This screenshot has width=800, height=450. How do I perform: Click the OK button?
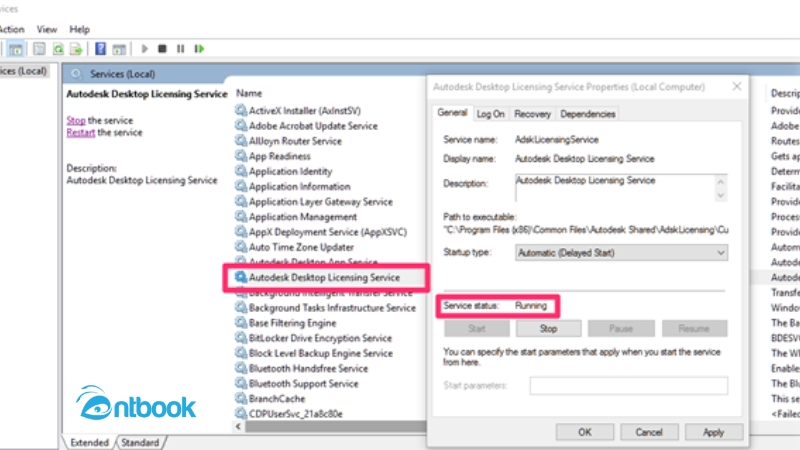(585, 432)
